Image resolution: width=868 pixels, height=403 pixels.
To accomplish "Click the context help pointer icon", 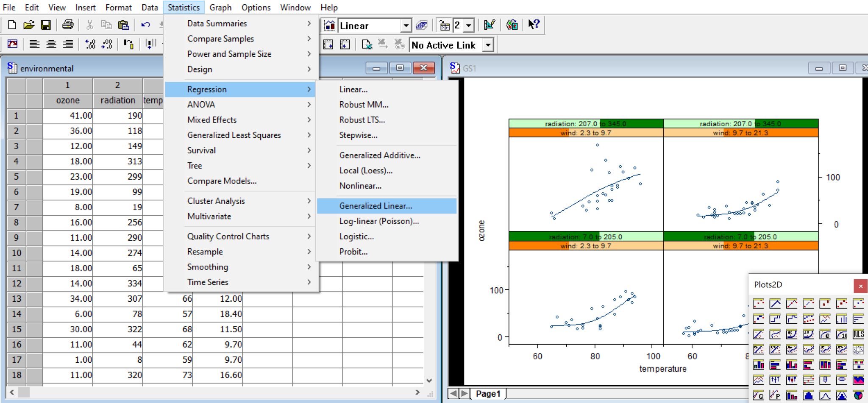I will pos(534,25).
